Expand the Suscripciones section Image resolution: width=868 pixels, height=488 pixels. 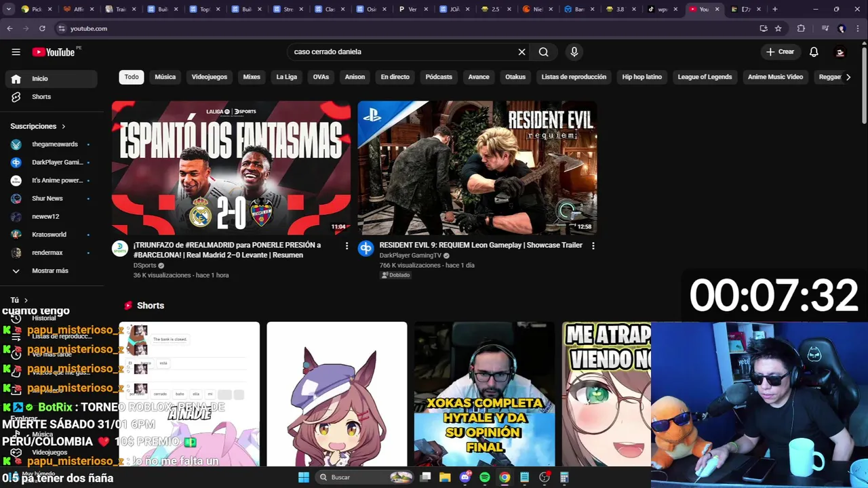click(39, 126)
